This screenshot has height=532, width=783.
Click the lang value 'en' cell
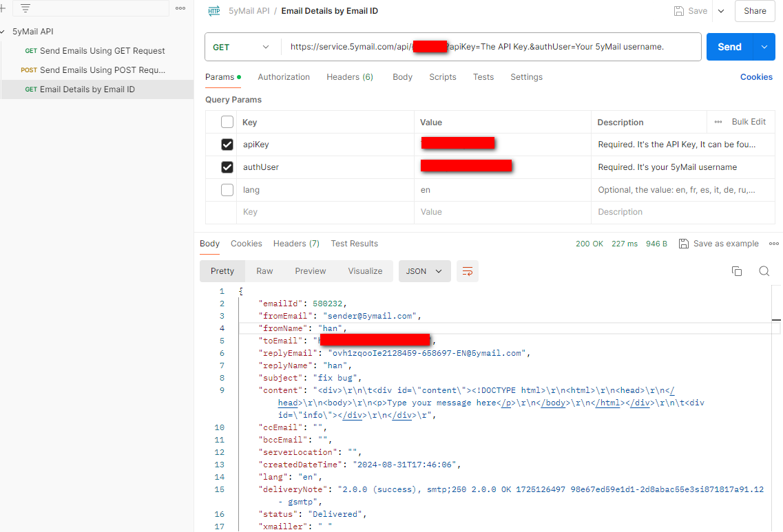502,190
